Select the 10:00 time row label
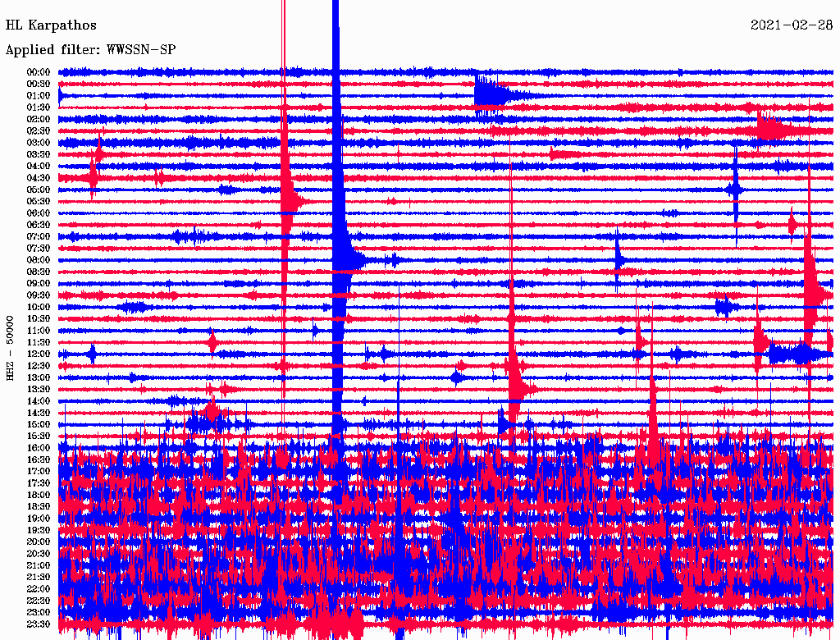840x640 pixels. 39,307
